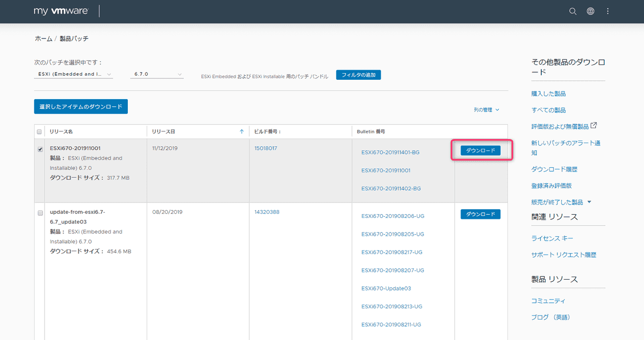Screen dimensions: 644x340
Task: Open the three-dot vertical menu in header
Action: tap(608, 11)
